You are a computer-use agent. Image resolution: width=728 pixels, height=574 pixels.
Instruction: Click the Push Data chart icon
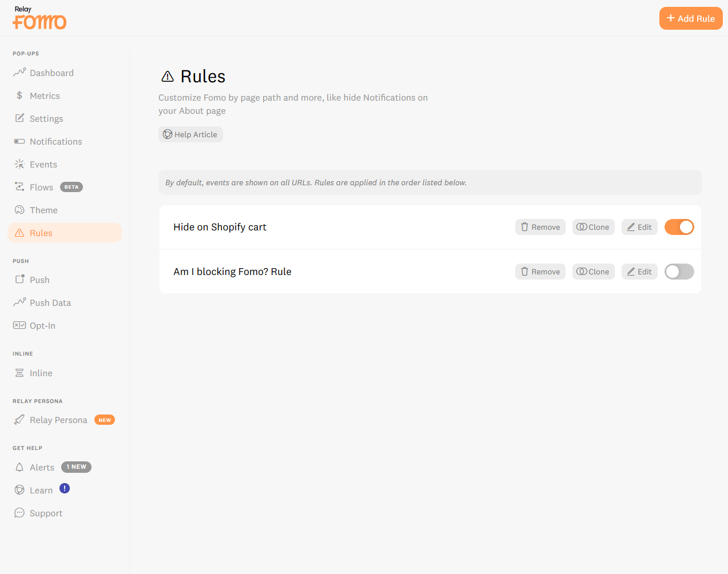pos(19,302)
